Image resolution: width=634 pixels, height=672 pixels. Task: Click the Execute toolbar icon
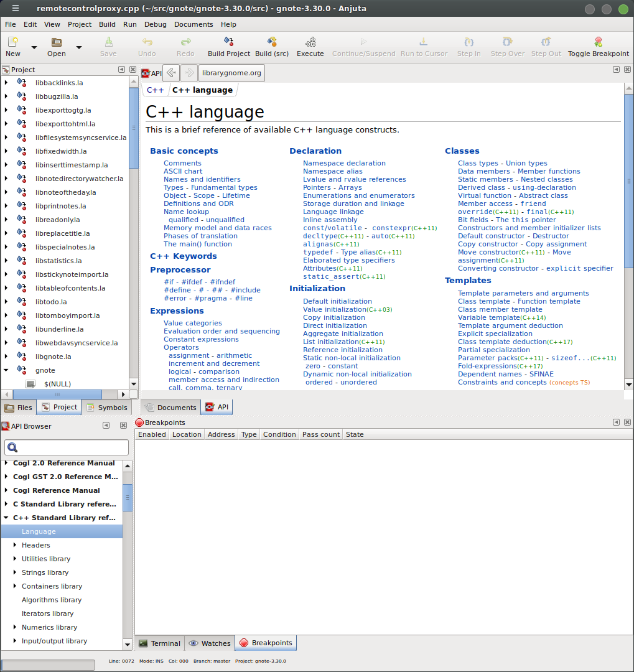(x=310, y=42)
